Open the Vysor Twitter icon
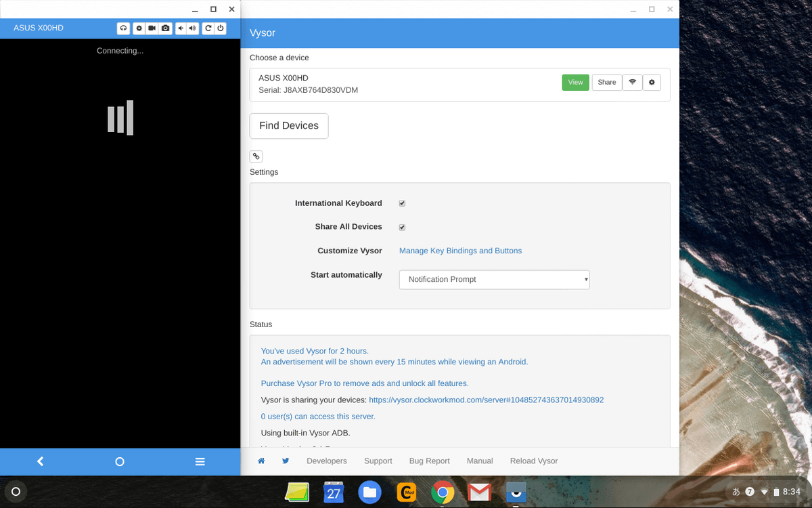The height and width of the screenshot is (508, 812). point(286,461)
